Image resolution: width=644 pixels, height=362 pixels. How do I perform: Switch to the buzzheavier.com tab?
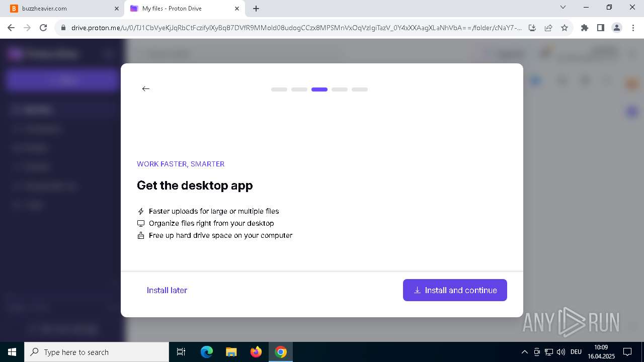[63, 9]
